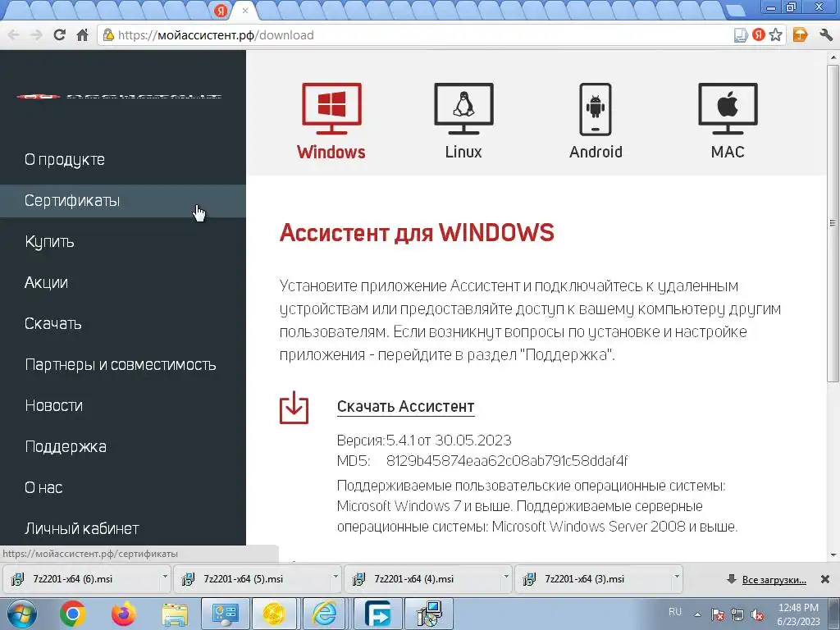
Task: Show hidden tray icons arrow
Action: coord(697,614)
